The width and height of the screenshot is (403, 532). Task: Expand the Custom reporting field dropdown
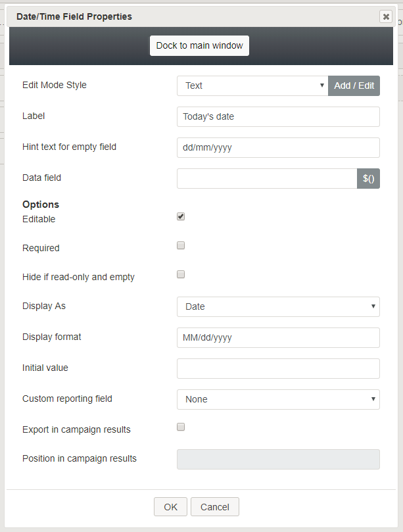pos(278,399)
